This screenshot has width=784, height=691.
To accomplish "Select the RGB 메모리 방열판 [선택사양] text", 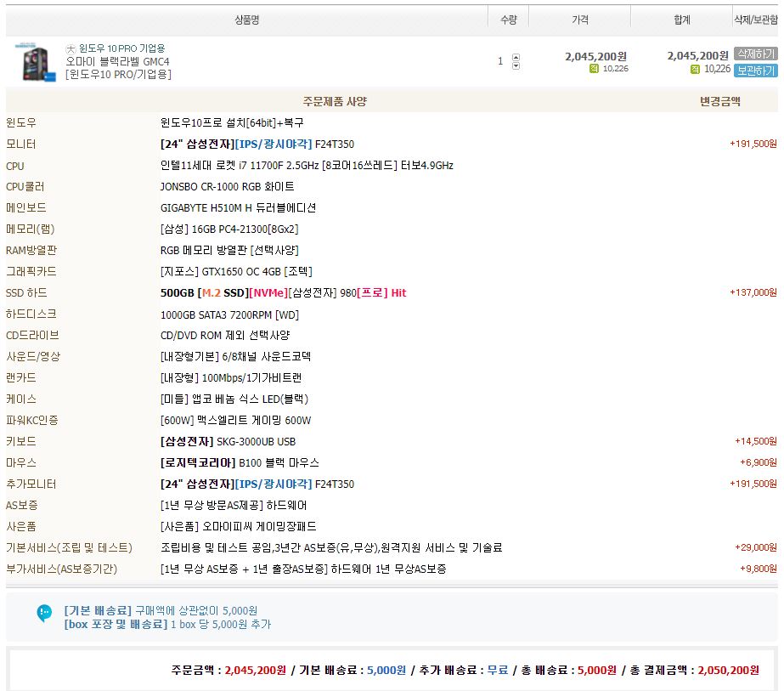I will click(x=229, y=250).
